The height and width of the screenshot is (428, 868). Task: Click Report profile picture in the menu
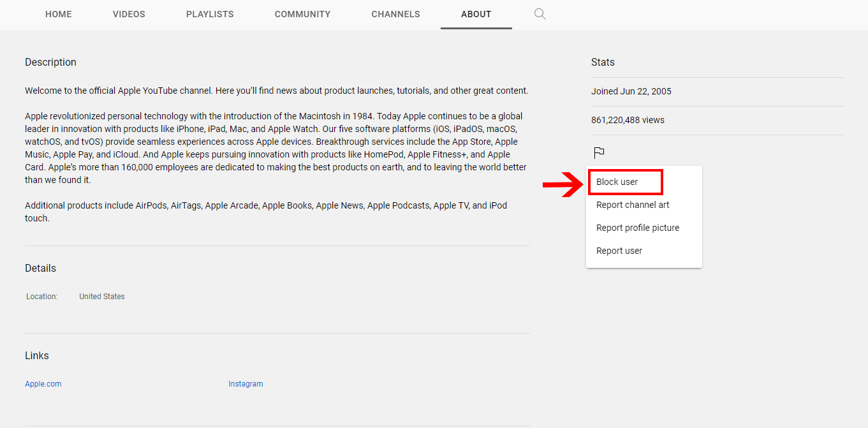[637, 228]
